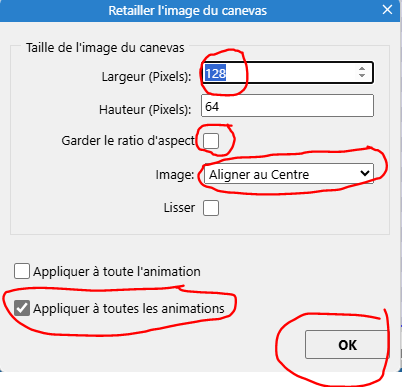This screenshot has width=402, height=387.
Task: Confirm with the OK button
Action: (347, 345)
